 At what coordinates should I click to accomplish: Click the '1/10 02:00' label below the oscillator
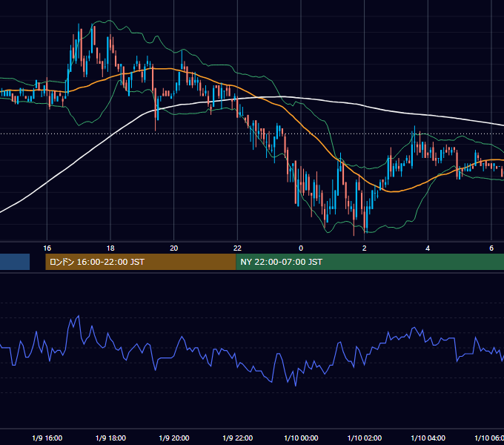[365, 438]
